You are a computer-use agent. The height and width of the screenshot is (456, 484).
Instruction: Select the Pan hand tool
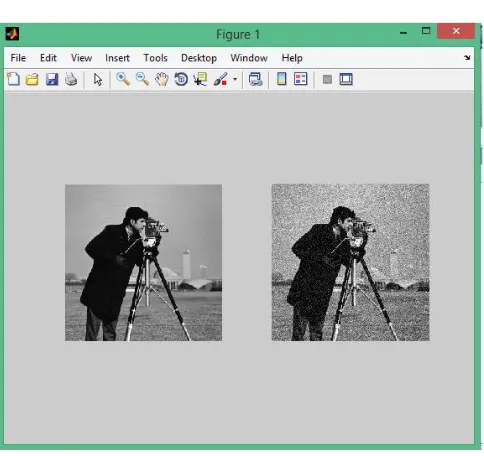pyautogui.click(x=162, y=79)
